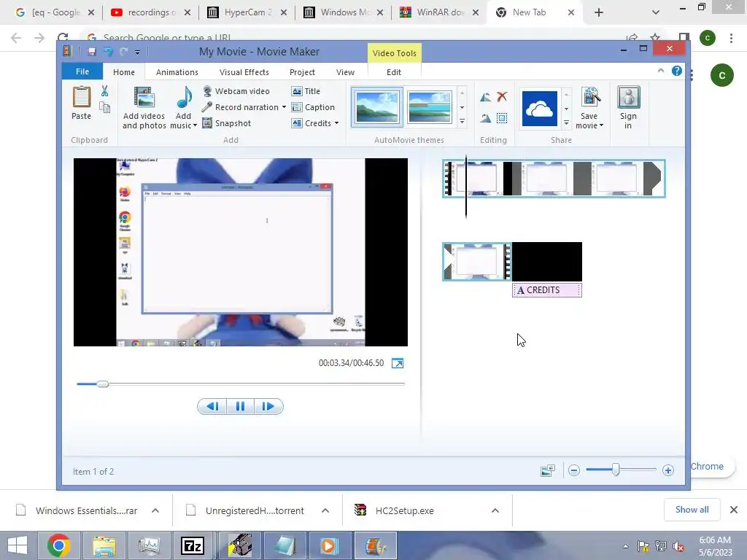
Task: Click the Add music note icon
Action: (183, 97)
